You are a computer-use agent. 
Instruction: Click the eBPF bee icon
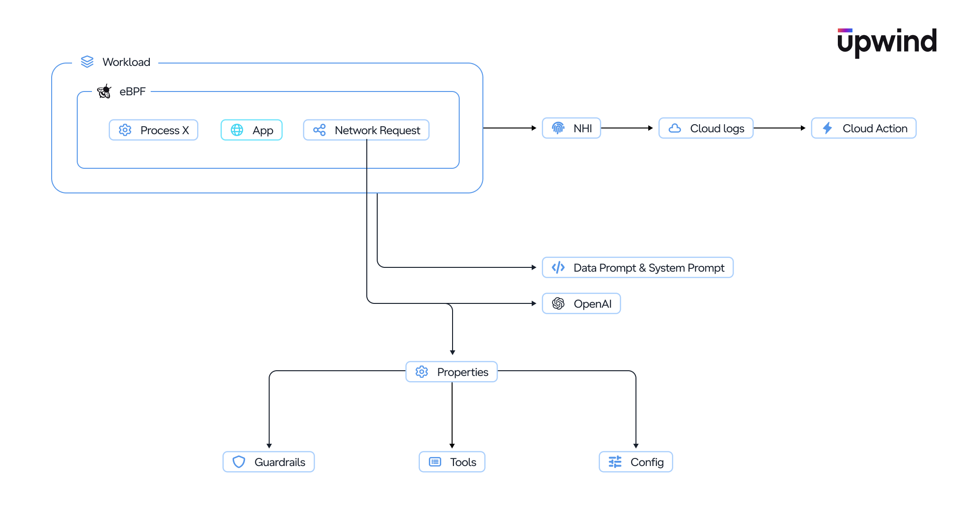click(x=104, y=91)
